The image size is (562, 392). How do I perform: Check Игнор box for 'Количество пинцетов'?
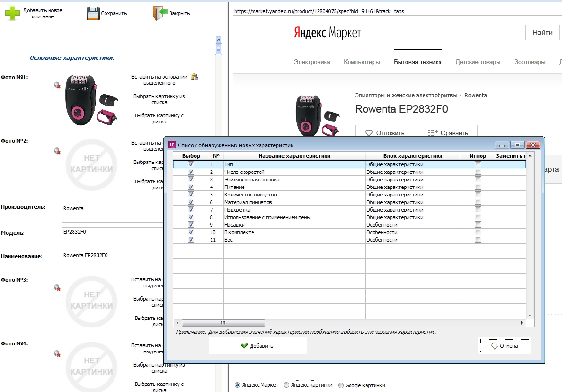478,194
